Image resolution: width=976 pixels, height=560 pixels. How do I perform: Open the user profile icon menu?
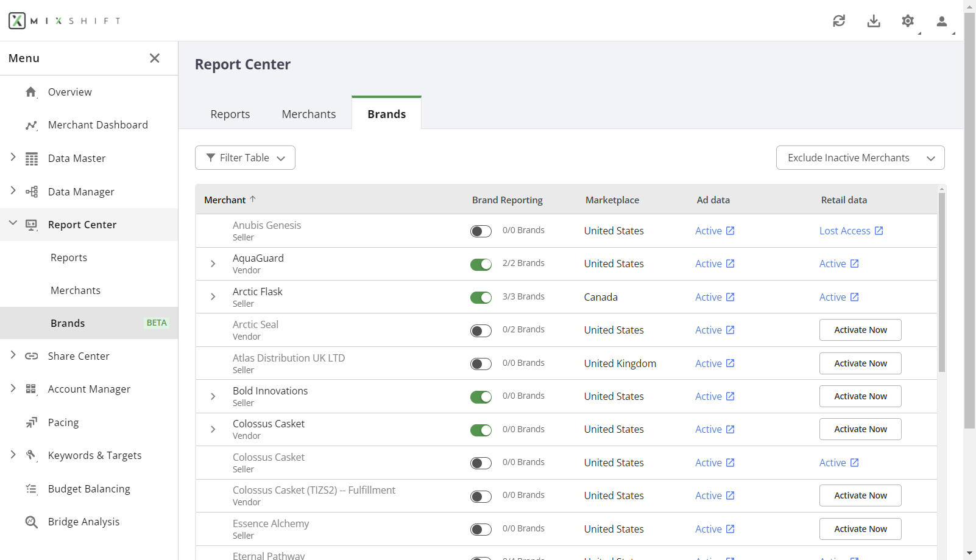coord(941,21)
